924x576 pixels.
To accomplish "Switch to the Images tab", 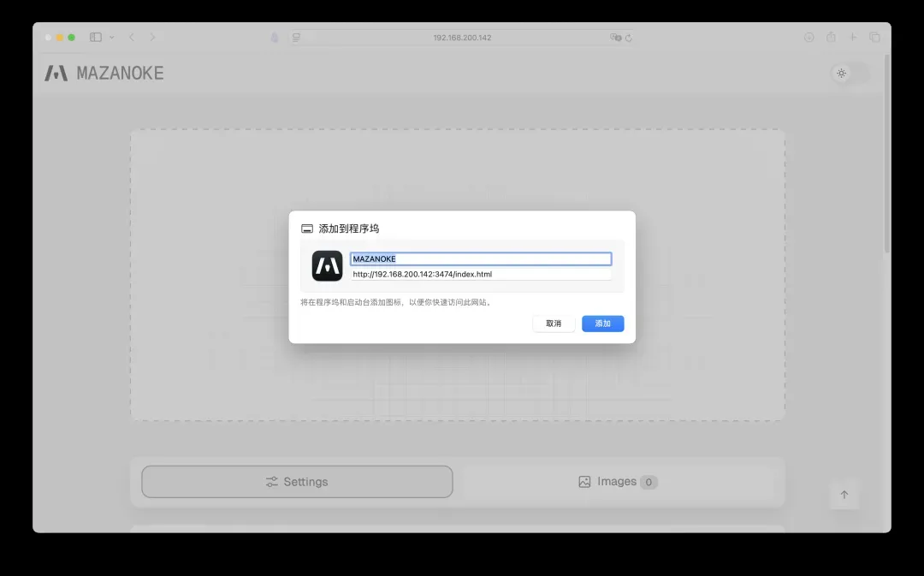I will click(618, 482).
